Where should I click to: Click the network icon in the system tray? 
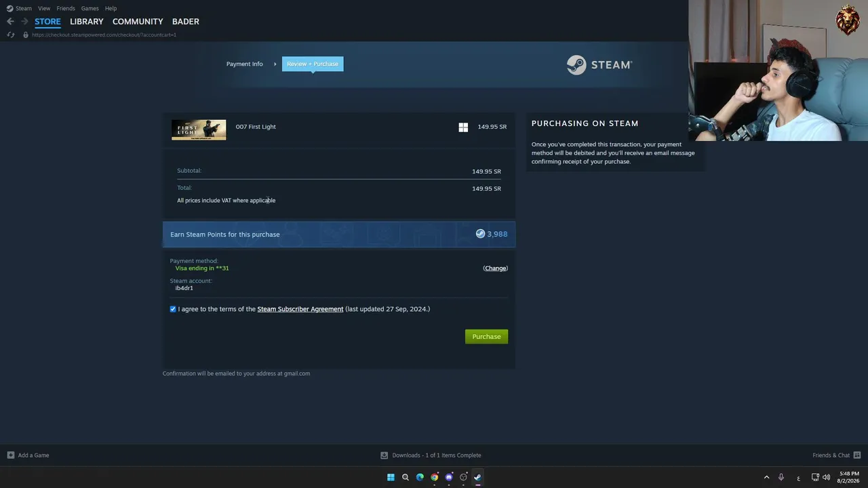tap(815, 477)
